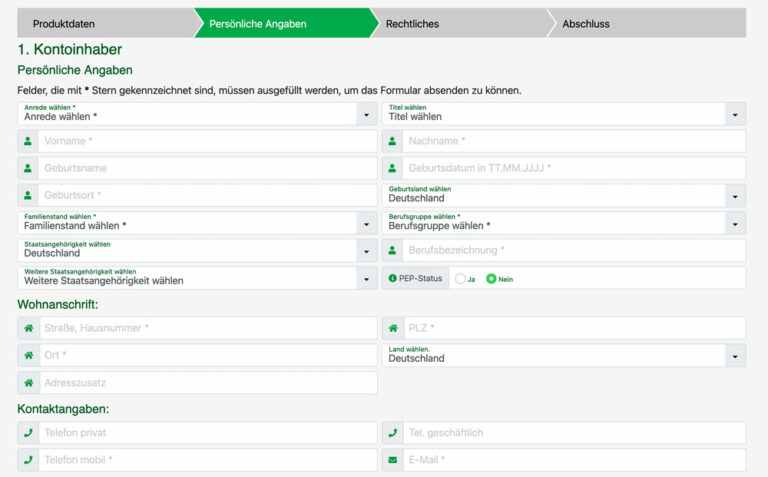Image resolution: width=768 pixels, height=477 pixels.
Task: Open the 'Anrede wählen' dropdown
Action: click(197, 114)
